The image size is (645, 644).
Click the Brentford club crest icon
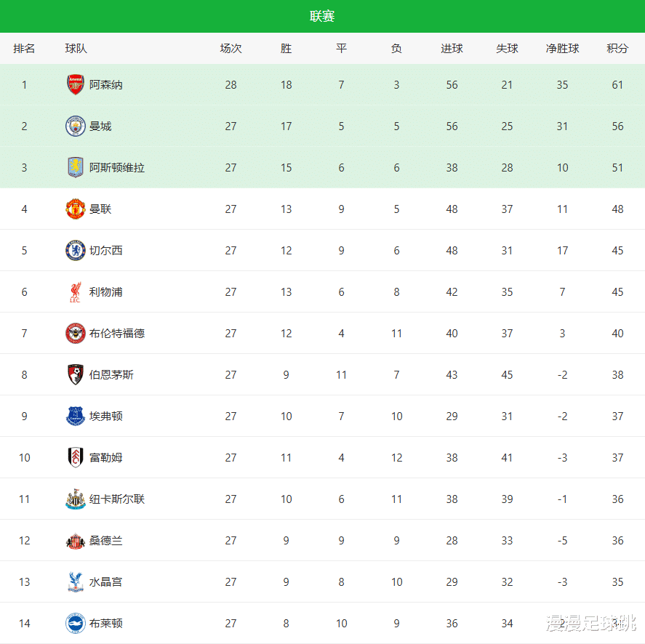(76, 334)
